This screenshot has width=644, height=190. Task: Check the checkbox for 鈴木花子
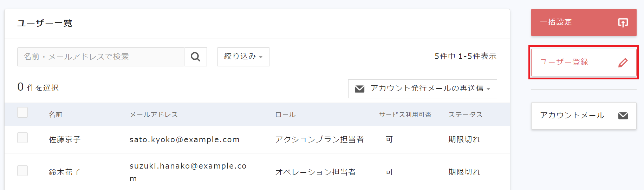(22, 171)
